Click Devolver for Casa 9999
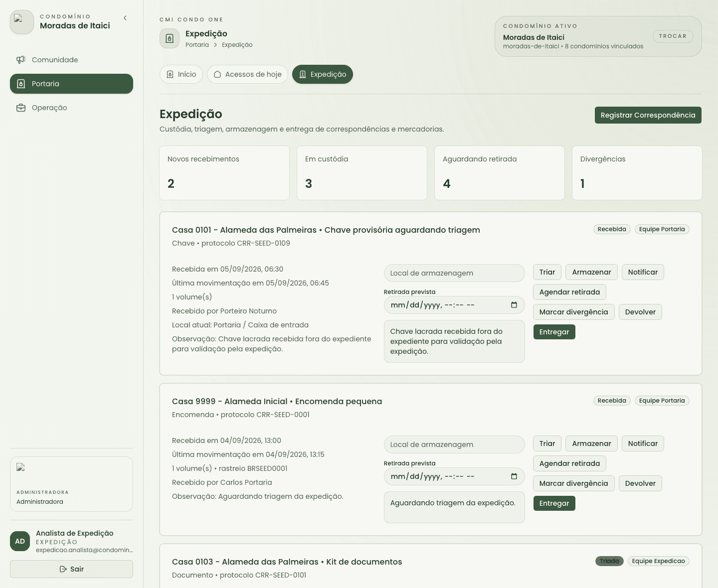Image resolution: width=718 pixels, height=588 pixels. tap(640, 483)
